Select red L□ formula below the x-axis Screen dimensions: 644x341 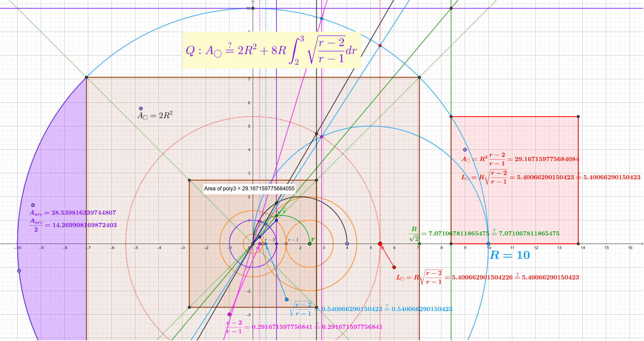point(487,277)
